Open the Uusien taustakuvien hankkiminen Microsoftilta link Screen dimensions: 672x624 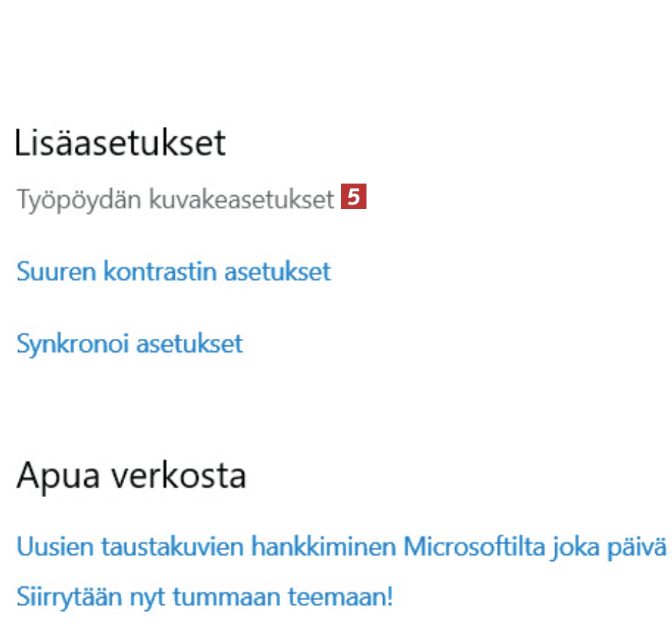click(x=341, y=546)
